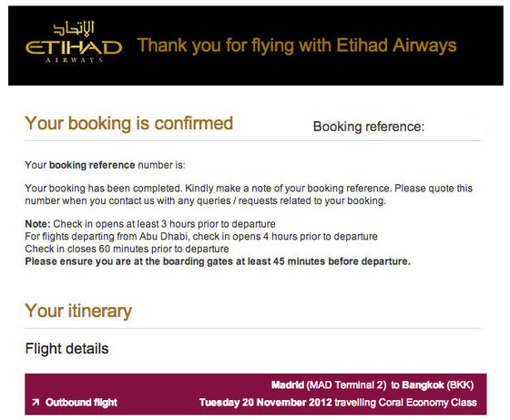Viewport: 510px width, 420px height.
Task: Select the 'Thank you for flying' banner headline
Action: click(x=297, y=46)
